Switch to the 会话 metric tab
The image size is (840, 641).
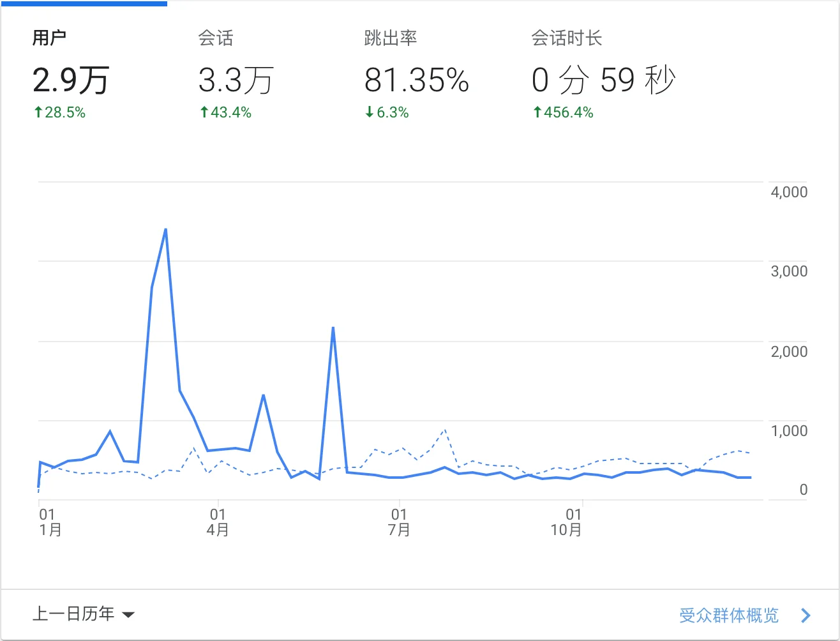[x=216, y=38]
